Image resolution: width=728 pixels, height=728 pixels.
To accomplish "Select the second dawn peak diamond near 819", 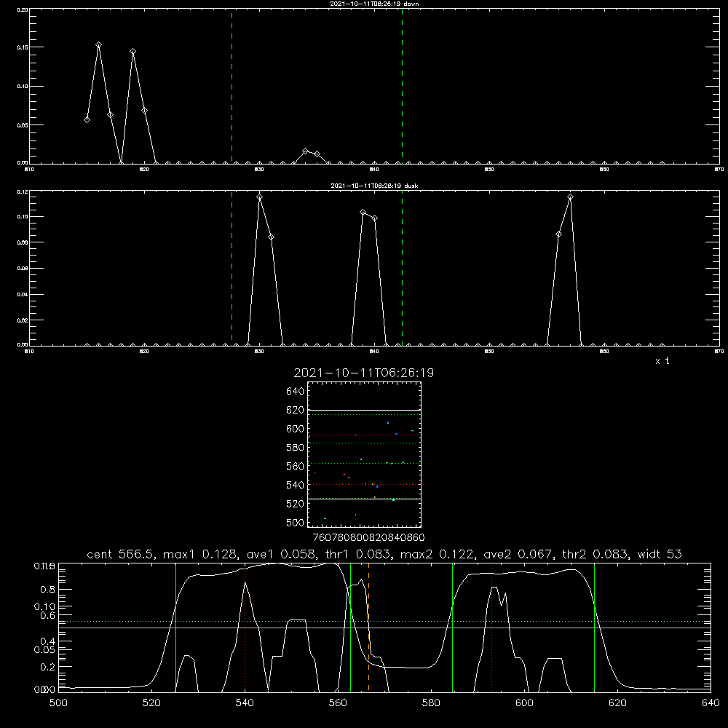I will click(x=132, y=52).
